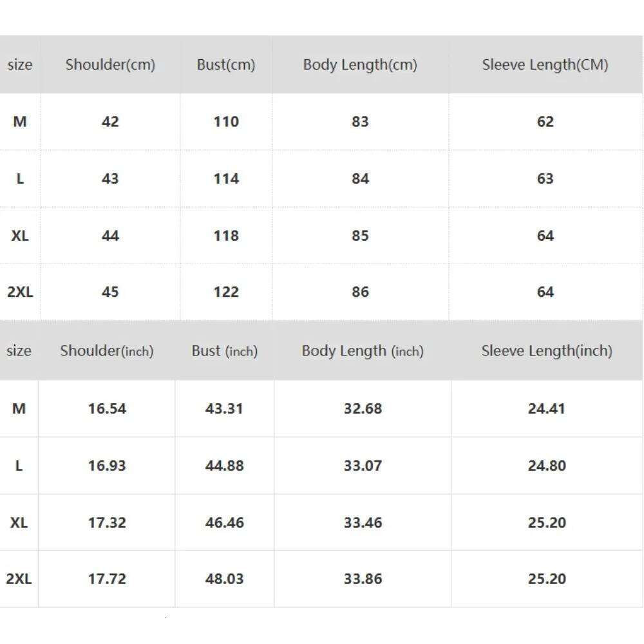The height and width of the screenshot is (644, 644).
Task: Click the Body Length (inch) header
Action: [363, 351]
